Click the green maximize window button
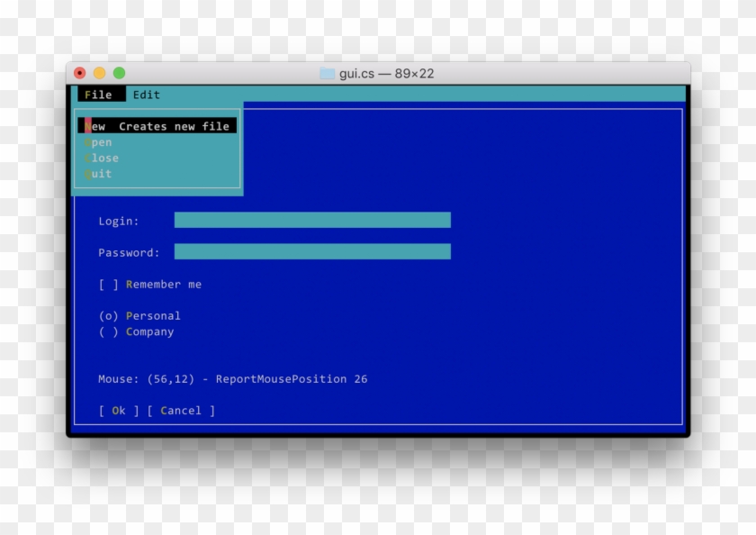The width and height of the screenshot is (756, 535). point(119,73)
